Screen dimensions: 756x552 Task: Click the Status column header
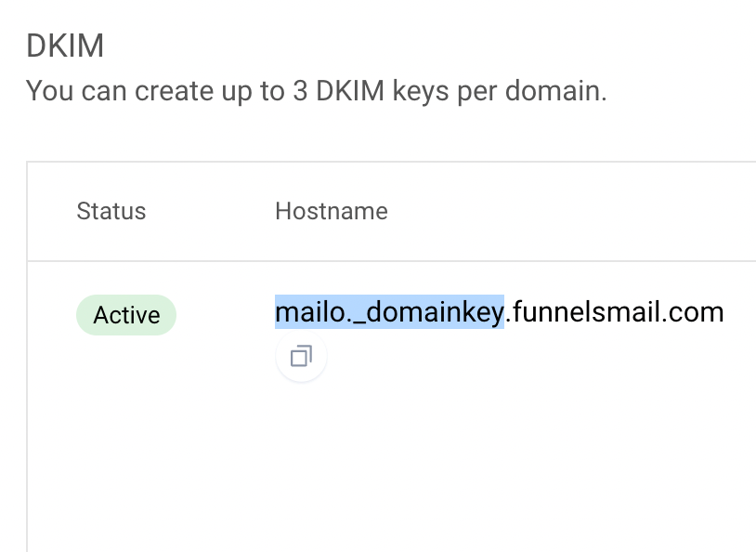[111, 211]
